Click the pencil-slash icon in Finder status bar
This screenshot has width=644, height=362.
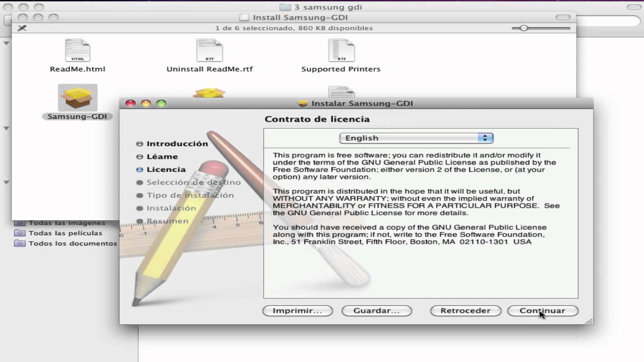pyautogui.click(x=22, y=28)
